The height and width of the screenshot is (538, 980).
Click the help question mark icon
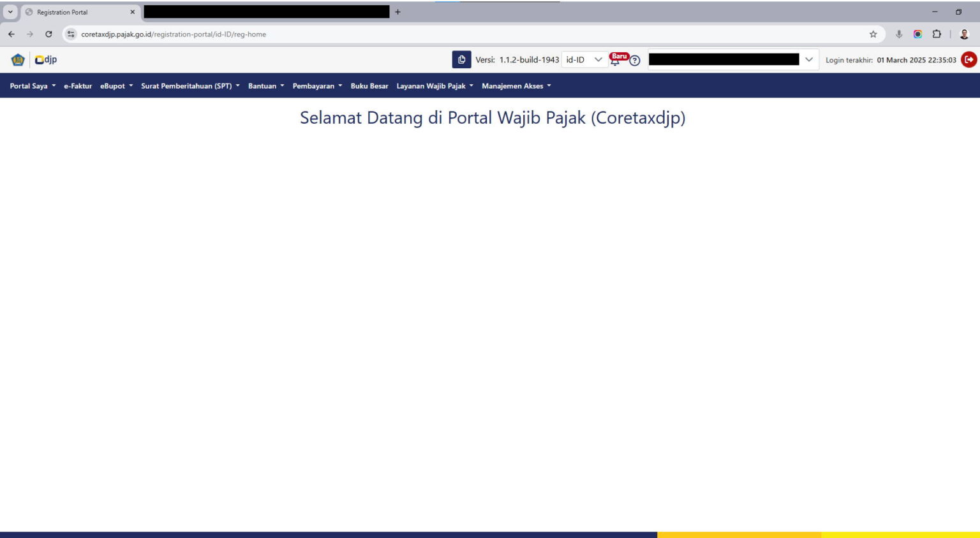(x=635, y=60)
